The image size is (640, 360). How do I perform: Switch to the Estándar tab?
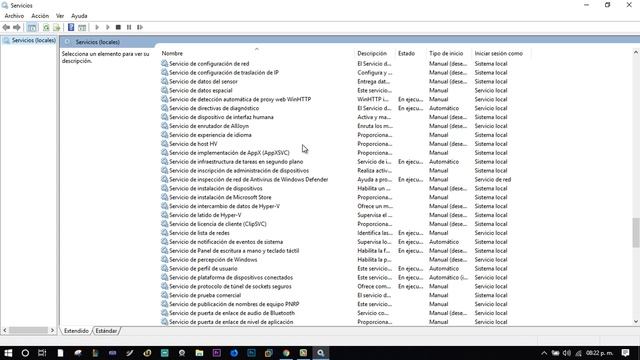106,331
